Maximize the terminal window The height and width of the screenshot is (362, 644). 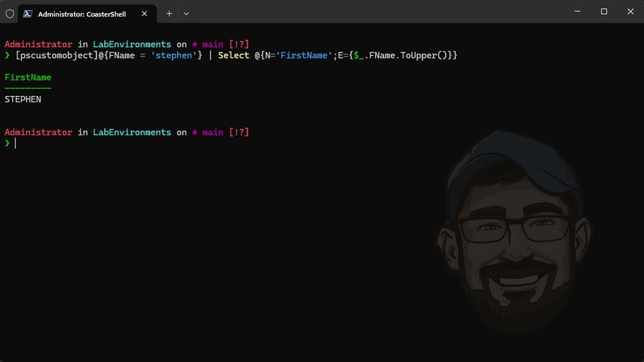point(604,12)
